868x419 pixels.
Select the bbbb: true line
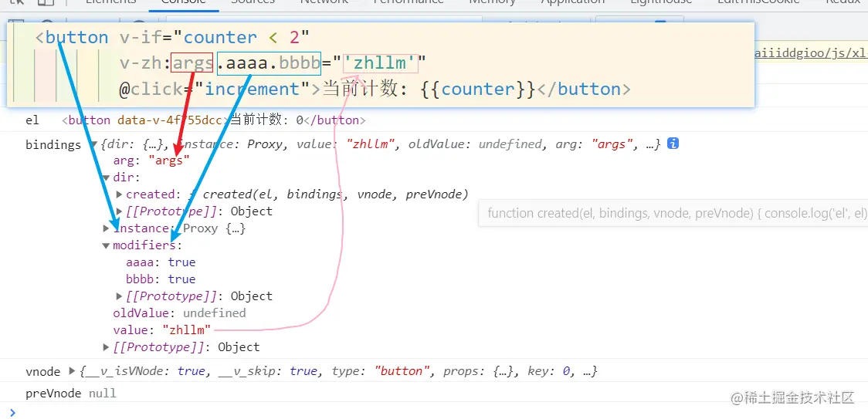coord(161,279)
